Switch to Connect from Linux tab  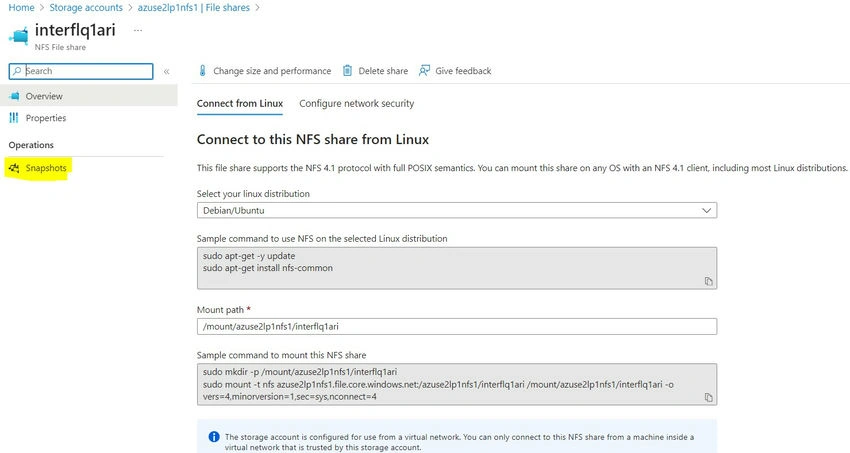tap(240, 103)
